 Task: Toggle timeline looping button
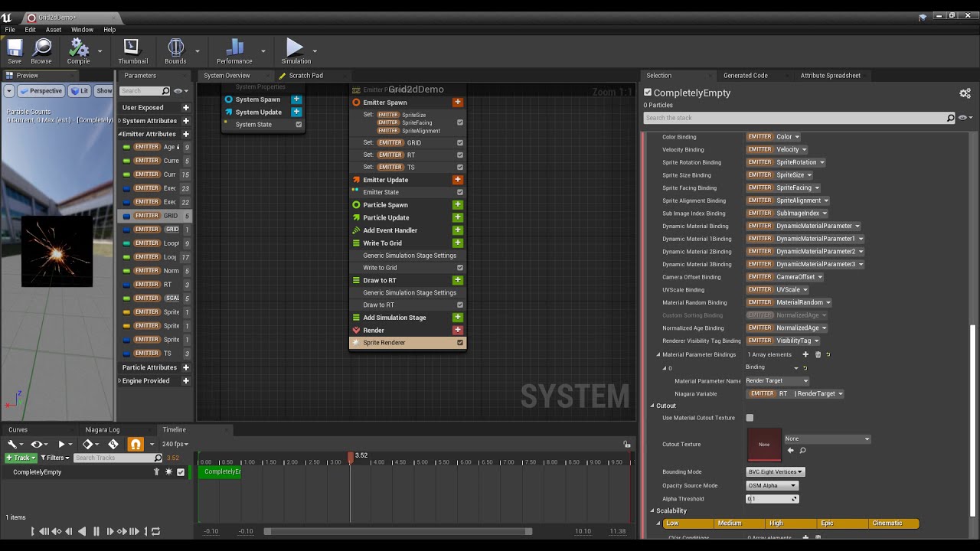[x=155, y=531]
